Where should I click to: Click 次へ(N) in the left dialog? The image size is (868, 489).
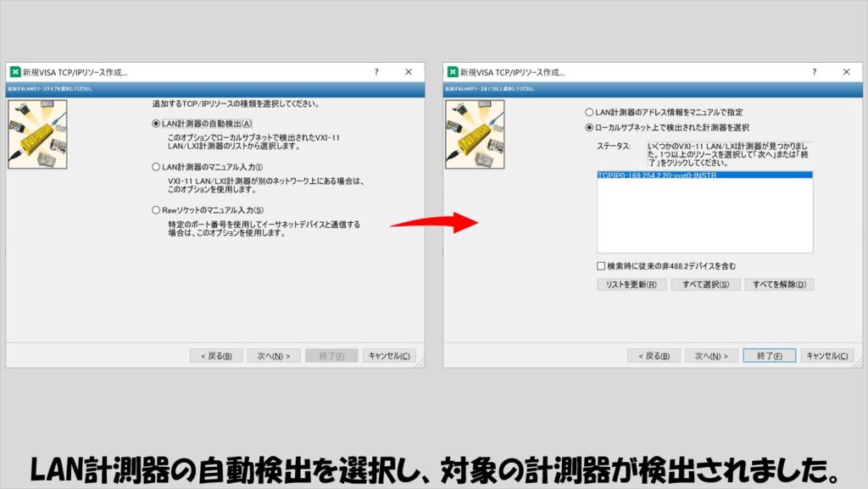click(274, 356)
